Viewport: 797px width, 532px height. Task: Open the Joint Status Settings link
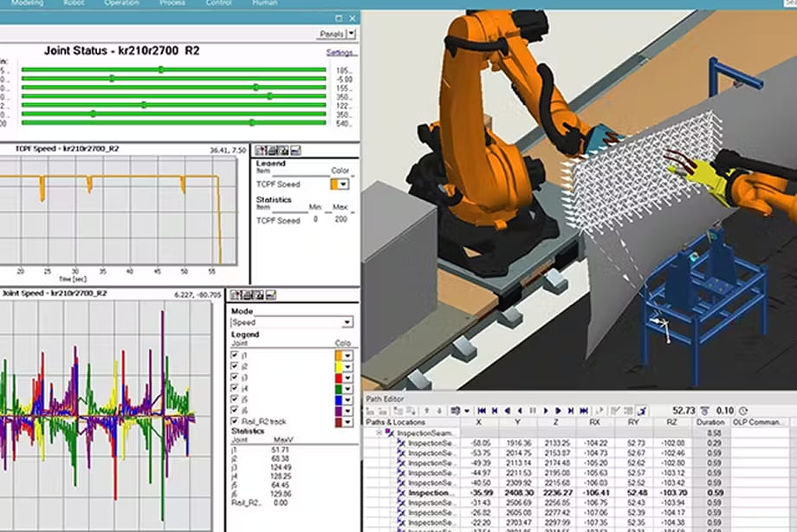pos(341,52)
